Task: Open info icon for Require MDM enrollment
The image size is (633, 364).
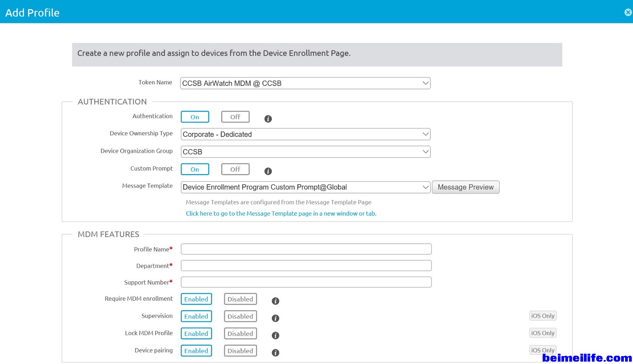Action: point(275,301)
